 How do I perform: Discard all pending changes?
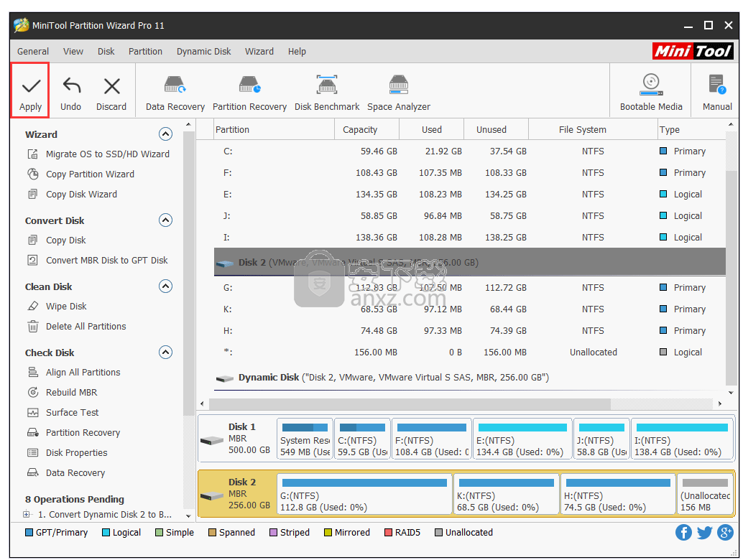[111, 94]
